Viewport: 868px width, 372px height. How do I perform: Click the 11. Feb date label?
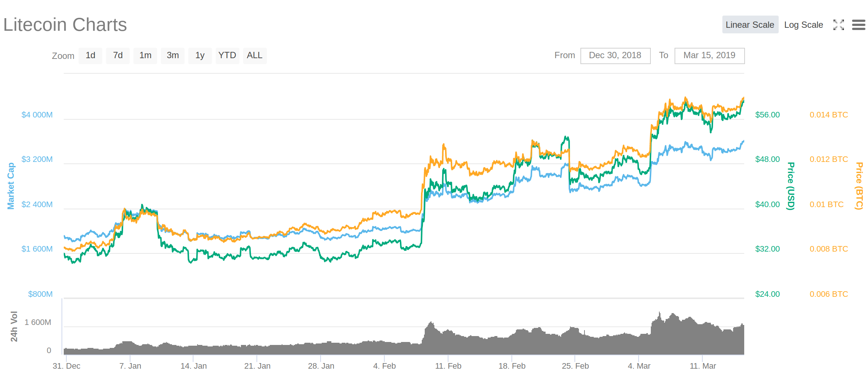(x=448, y=366)
